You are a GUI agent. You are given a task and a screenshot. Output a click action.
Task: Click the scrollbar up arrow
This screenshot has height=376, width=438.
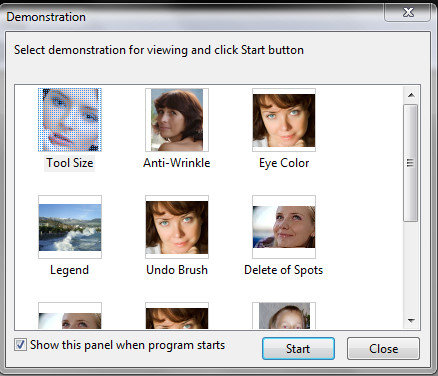411,95
